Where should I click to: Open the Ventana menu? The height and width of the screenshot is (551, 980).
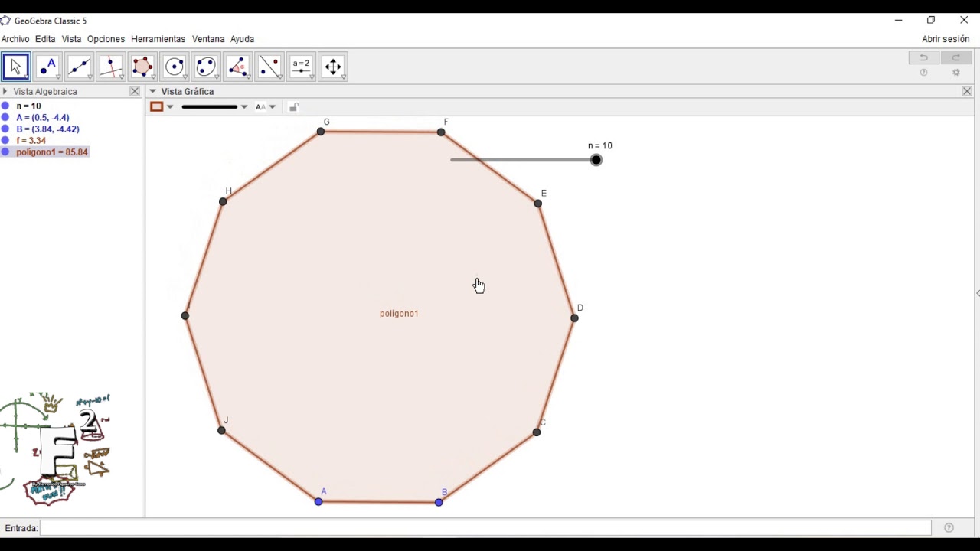(208, 39)
